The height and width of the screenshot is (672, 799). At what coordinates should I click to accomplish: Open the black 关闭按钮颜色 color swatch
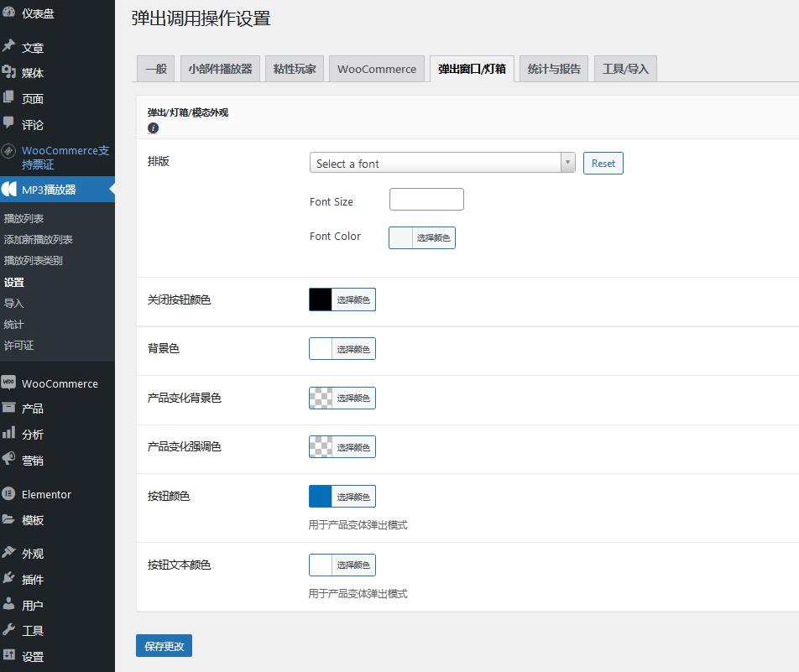point(321,300)
